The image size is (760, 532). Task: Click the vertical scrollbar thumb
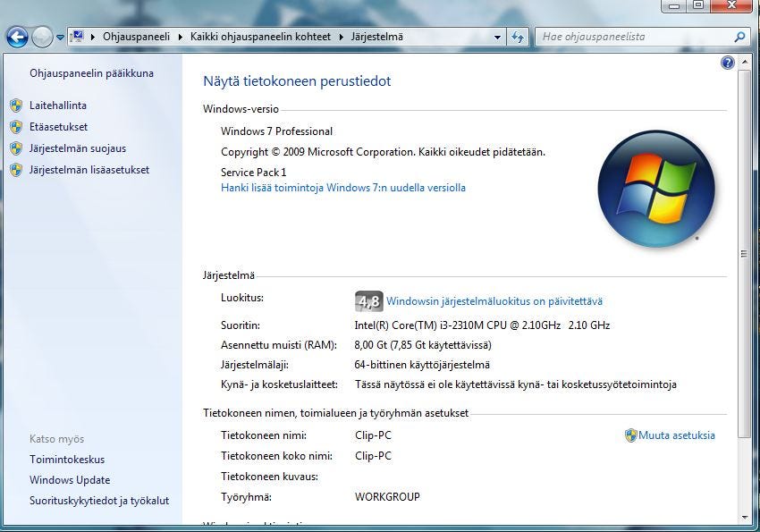pyautogui.click(x=744, y=254)
